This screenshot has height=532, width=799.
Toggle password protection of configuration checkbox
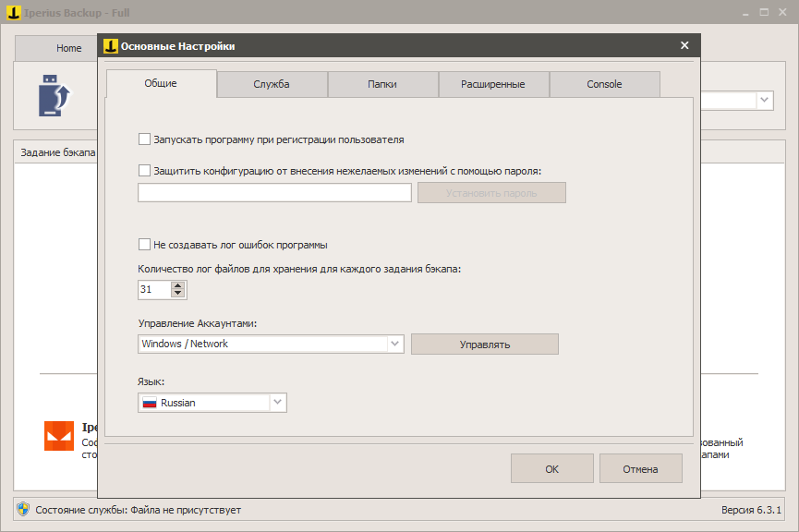point(144,170)
